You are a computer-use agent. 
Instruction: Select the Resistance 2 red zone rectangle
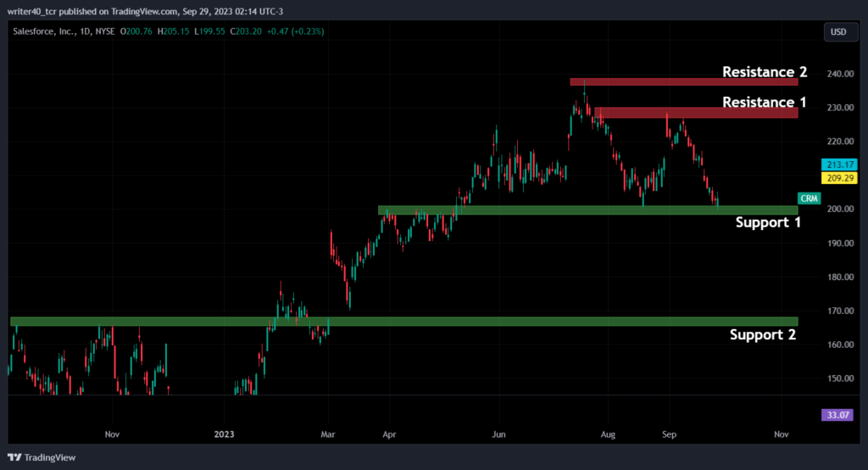point(684,82)
